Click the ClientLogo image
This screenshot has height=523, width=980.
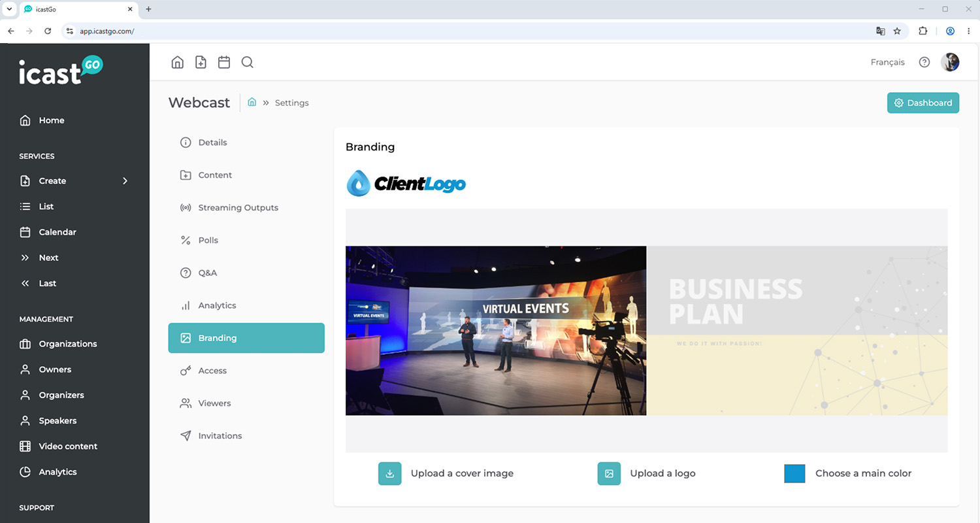(x=406, y=183)
